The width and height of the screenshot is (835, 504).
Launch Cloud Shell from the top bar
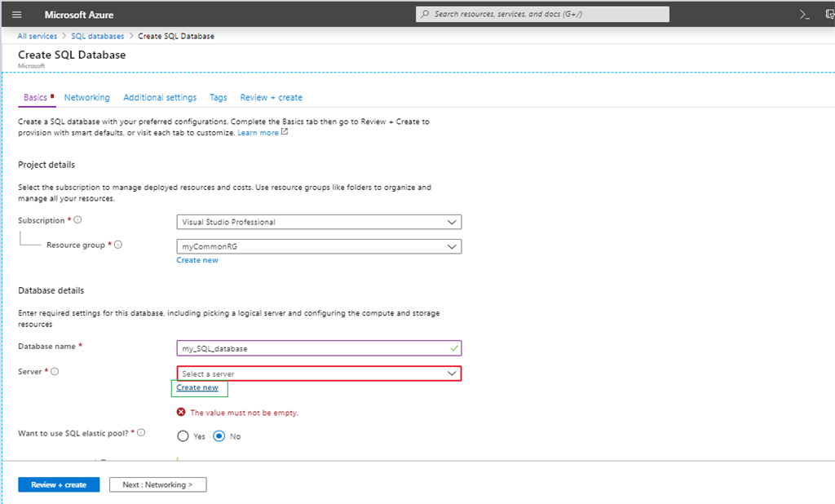click(x=804, y=15)
